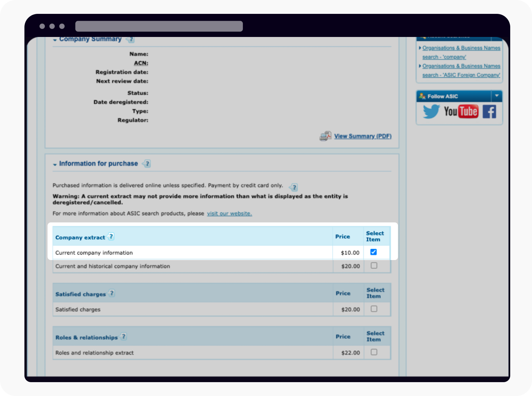
Task: Uncheck Current company information for $10.00
Action: [373, 252]
